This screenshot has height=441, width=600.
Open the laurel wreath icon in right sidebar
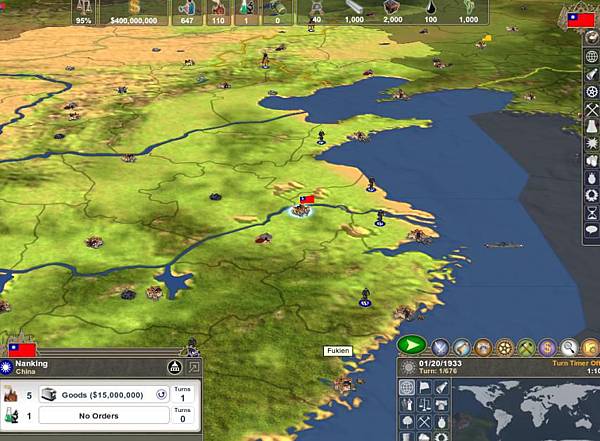pos(592,195)
